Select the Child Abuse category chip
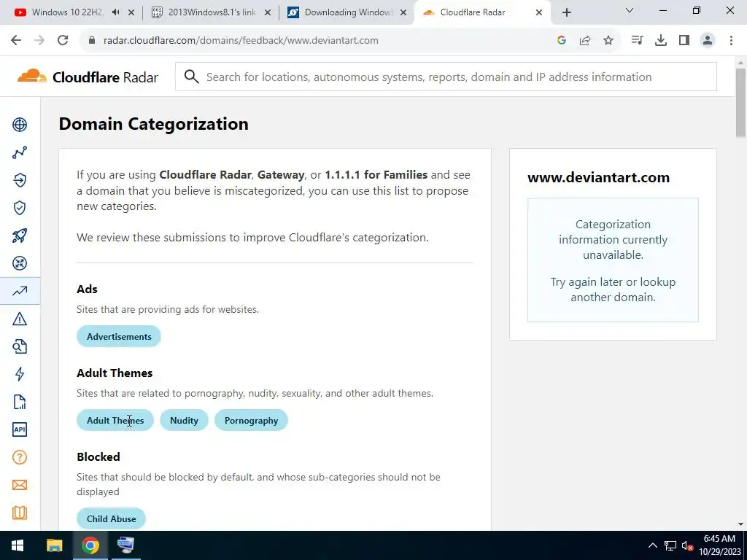This screenshot has width=747, height=560. [111, 518]
